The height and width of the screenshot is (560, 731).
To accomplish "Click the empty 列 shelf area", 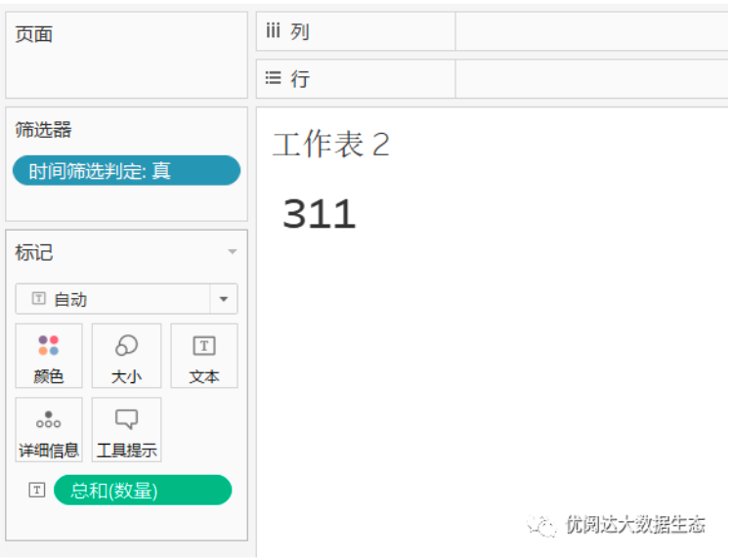I will tap(591, 31).
